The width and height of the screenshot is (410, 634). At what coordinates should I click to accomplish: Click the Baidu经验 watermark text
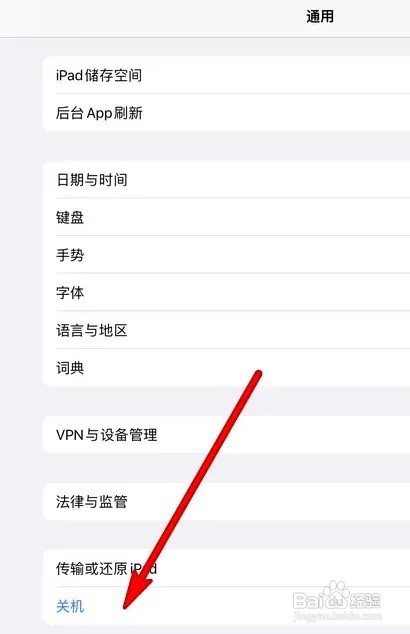click(x=336, y=600)
